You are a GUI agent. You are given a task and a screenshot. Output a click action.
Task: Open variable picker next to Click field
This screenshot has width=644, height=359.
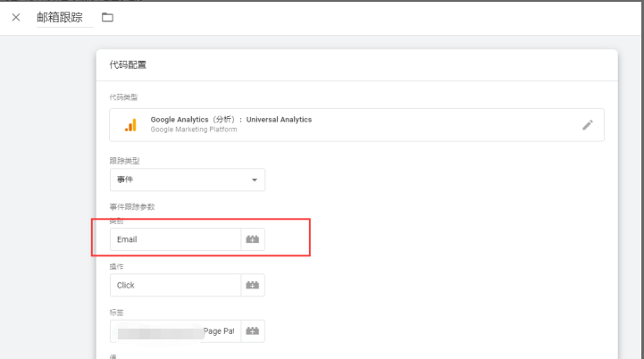click(253, 286)
